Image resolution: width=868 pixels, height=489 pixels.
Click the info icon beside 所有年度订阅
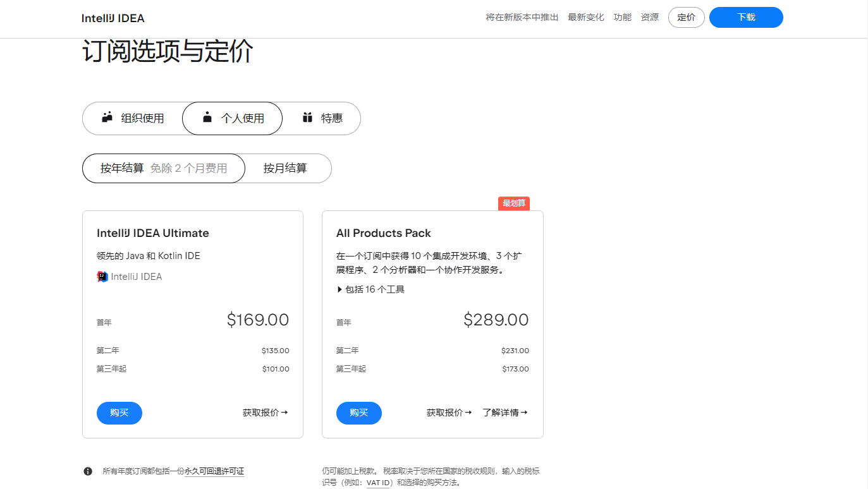(x=88, y=471)
